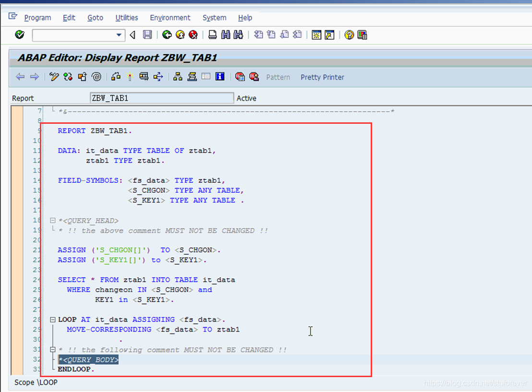The width and height of the screenshot is (532, 392).
Task: Click the Next Page icon
Action: click(284, 35)
